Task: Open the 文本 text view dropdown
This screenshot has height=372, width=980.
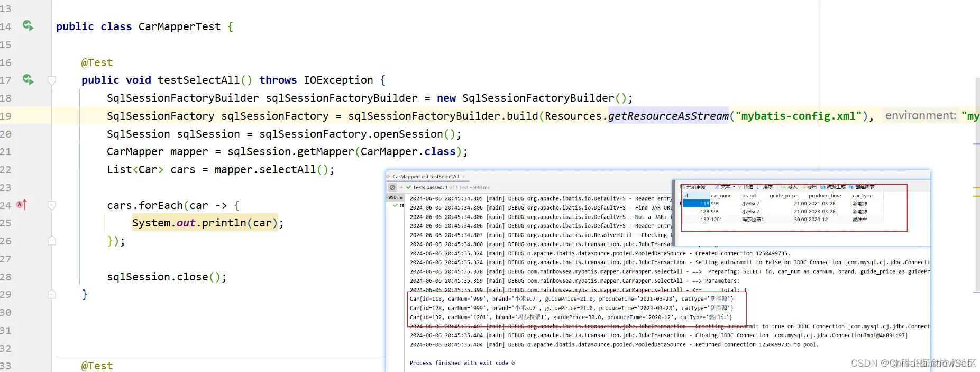Action: 725,187
